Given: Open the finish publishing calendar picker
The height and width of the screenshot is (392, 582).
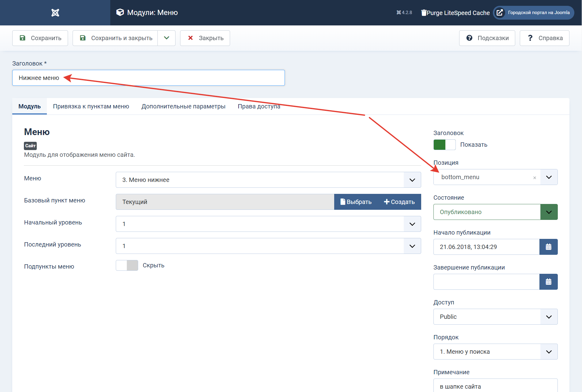Looking at the screenshot, I should click(548, 282).
